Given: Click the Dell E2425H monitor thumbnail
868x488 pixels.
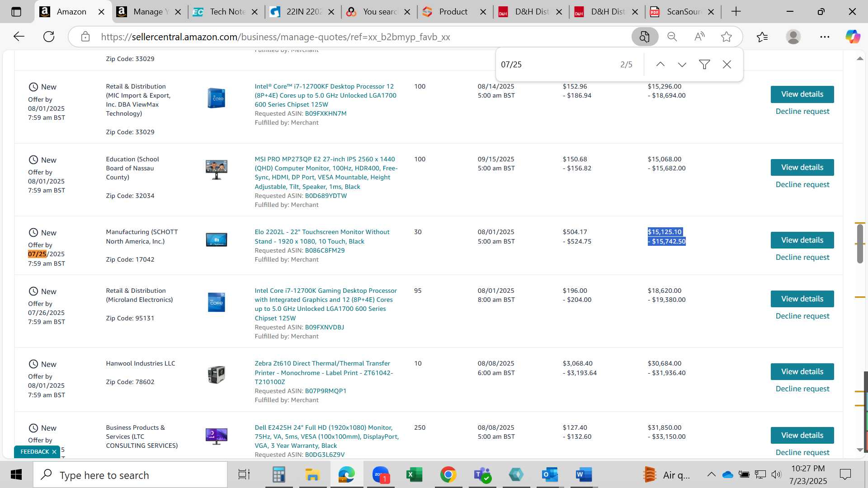Looking at the screenshot, I should [x=216, y=436].
